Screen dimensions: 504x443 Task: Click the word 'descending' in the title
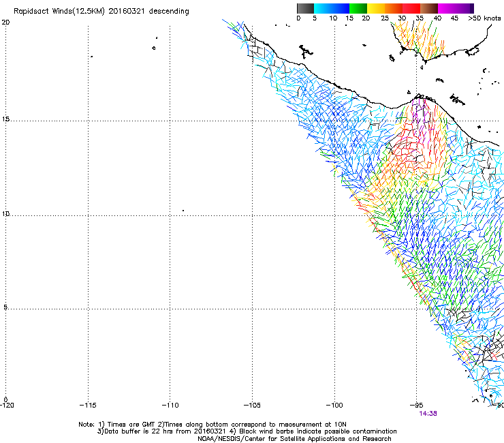pos(169,12)
